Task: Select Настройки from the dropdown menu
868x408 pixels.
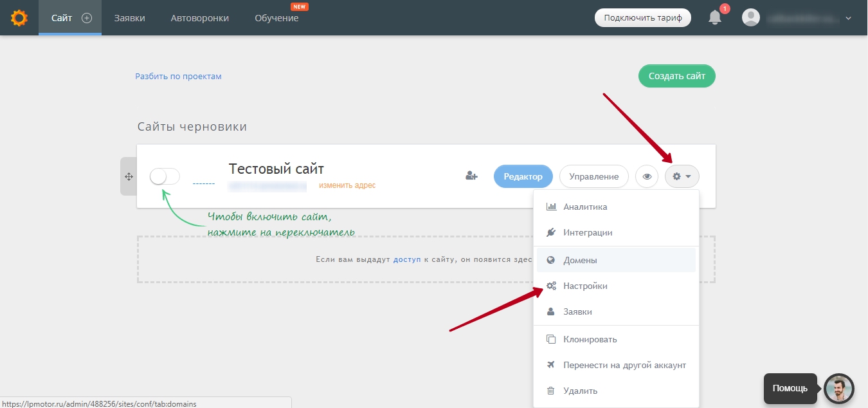Action: 585,286
